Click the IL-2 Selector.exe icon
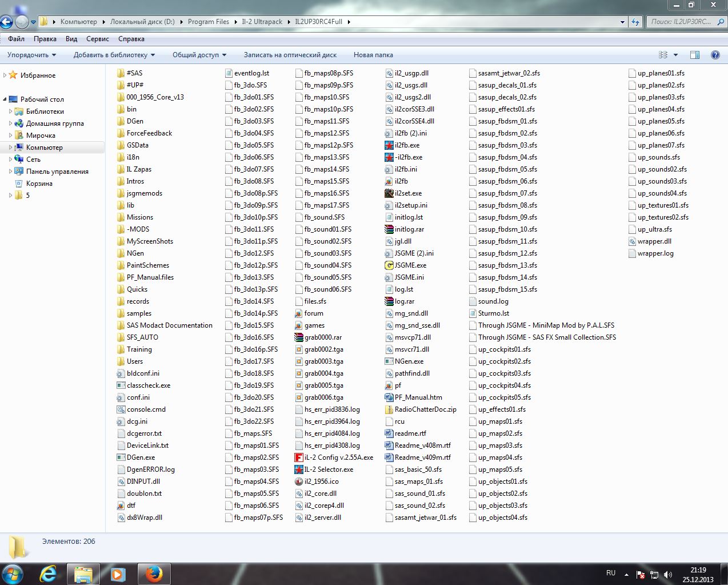The image size is (728, 585). pos(298,469)
